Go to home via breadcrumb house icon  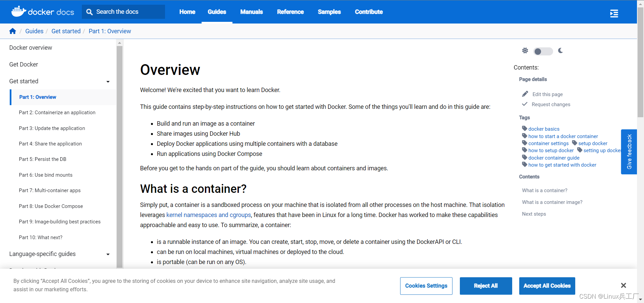13,31
